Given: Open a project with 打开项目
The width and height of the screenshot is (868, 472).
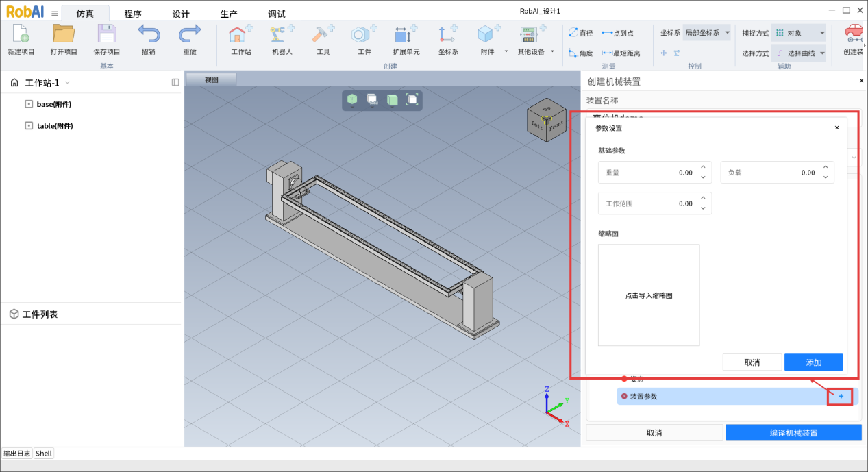Looking at the screenshot, I should (64, 34).
